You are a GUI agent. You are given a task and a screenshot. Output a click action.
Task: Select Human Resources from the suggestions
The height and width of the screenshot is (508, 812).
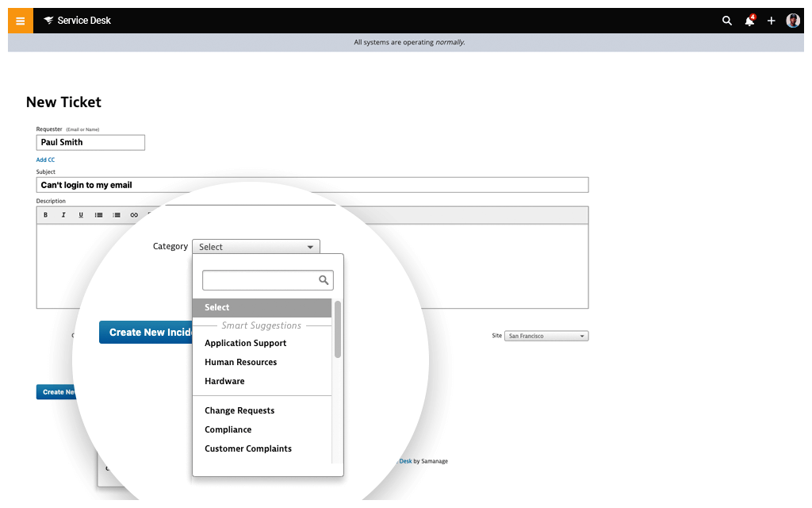click(x=240, y=362)
